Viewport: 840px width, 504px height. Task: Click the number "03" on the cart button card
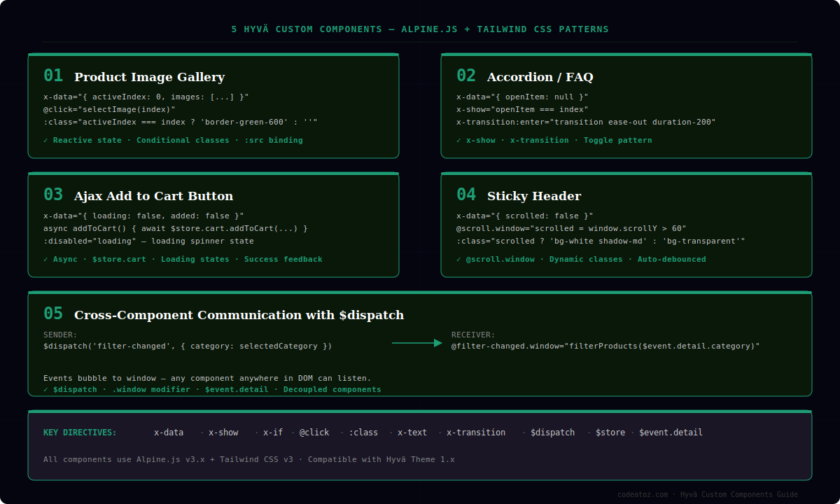point(53,195)
